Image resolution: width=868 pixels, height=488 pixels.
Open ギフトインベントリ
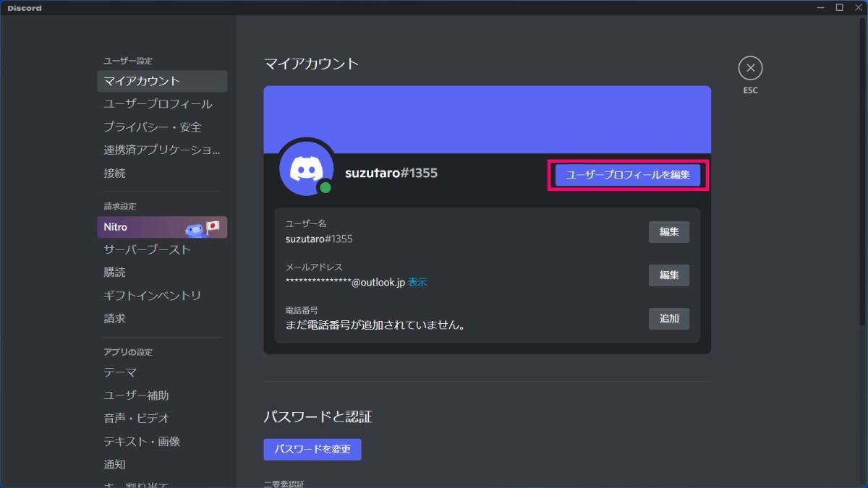pos(153,295)
